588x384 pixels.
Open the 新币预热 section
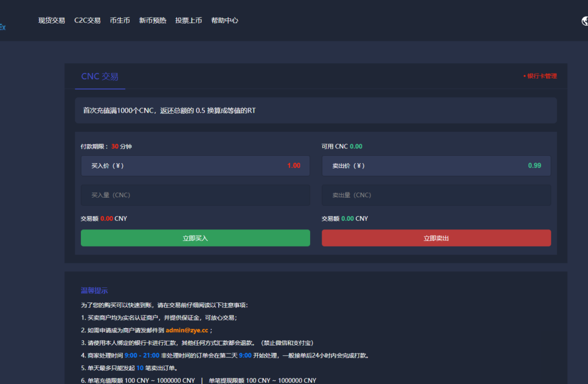click(x=153, y=21)
